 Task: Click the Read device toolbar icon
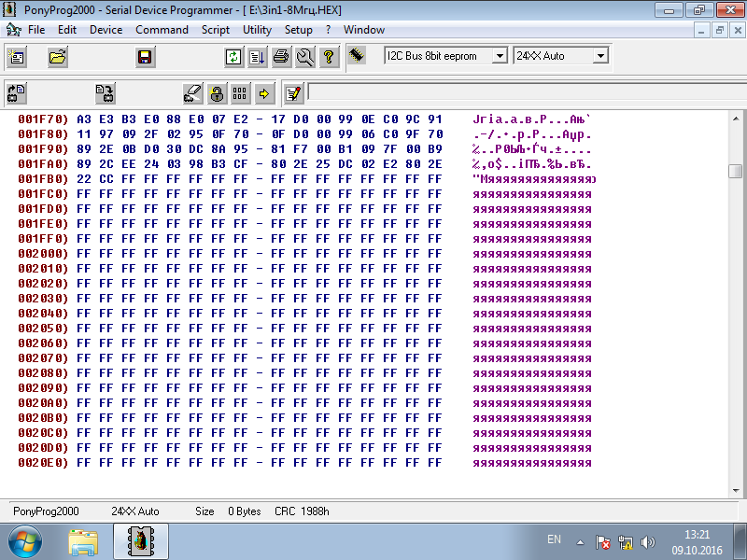tap(17, 93)
